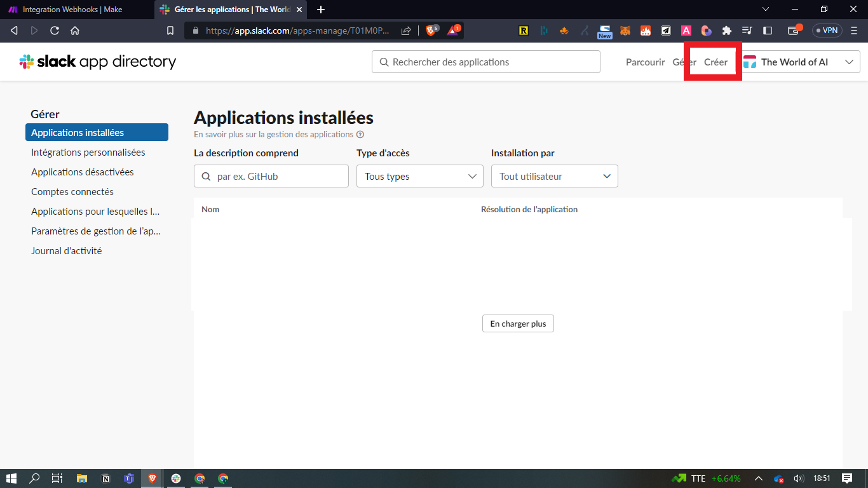The height and width of the screenshot is (488, 868).
Task: Open the new tab plus button
Action: click(x=321, y=10)
